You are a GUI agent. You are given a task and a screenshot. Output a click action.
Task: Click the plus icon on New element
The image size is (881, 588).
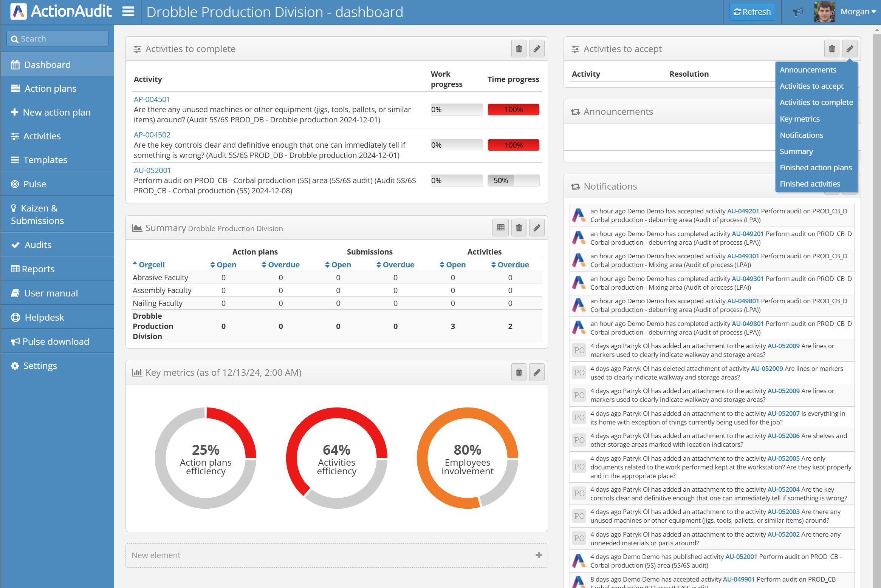click(x=539, y=555)
